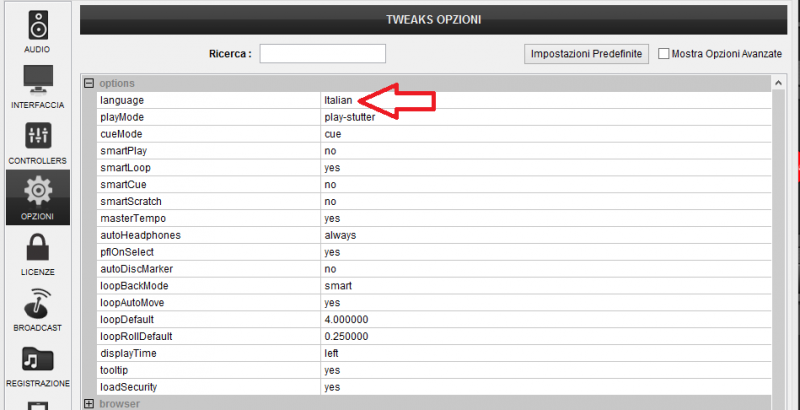Select the pflOnSelect option row
The height and width of the screenshot is (410, 800).
coord(434,252)
